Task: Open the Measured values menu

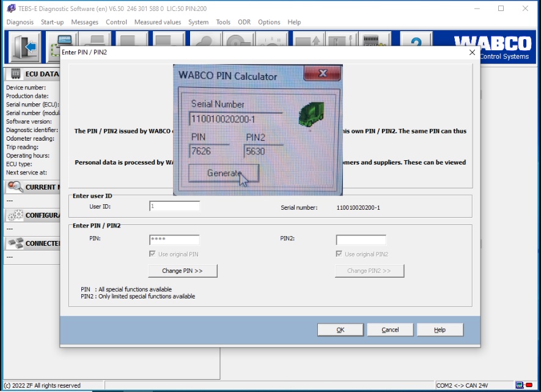Action: (158, 22)
